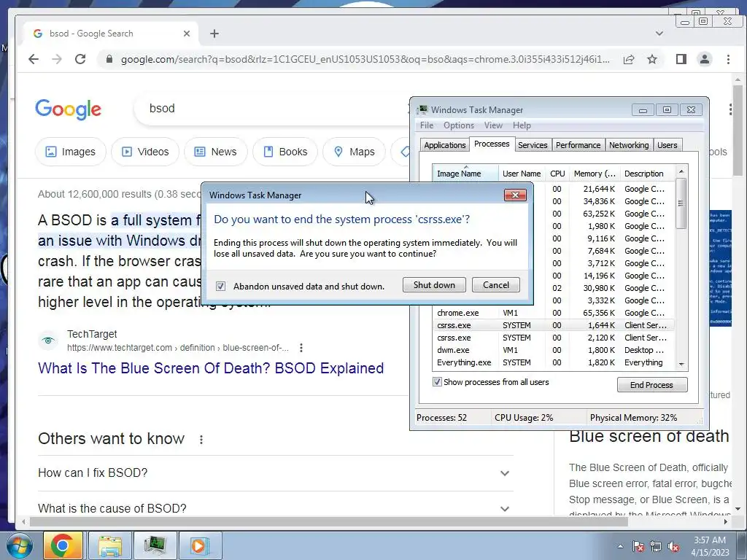Open Task Manager Options menu

(459, 125)
